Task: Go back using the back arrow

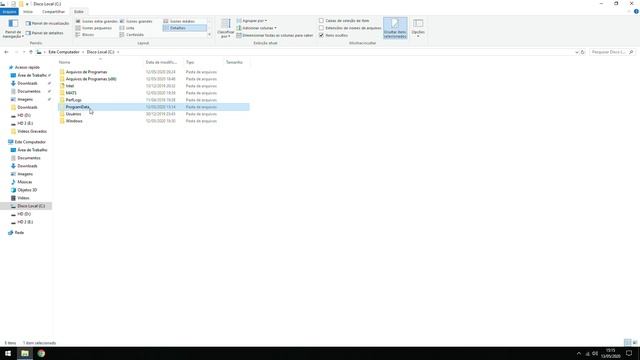Action: click(x=6, y=52)
